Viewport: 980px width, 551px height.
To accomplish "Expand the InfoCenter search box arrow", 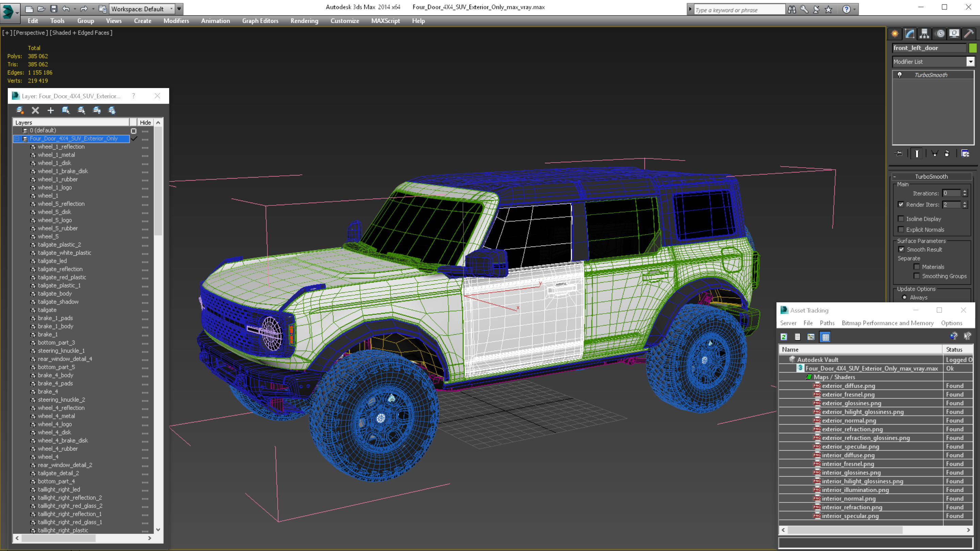I will pyautogui.click(x=690, y=10).
